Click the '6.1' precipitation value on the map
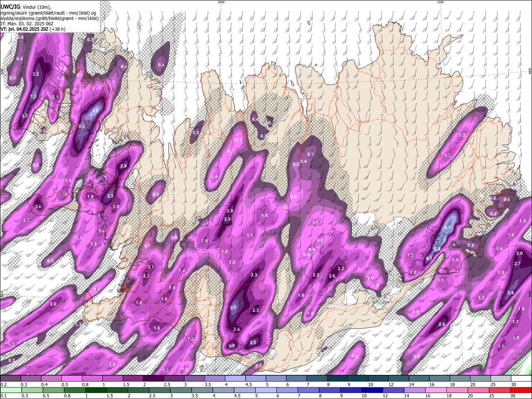 point(448,228)
